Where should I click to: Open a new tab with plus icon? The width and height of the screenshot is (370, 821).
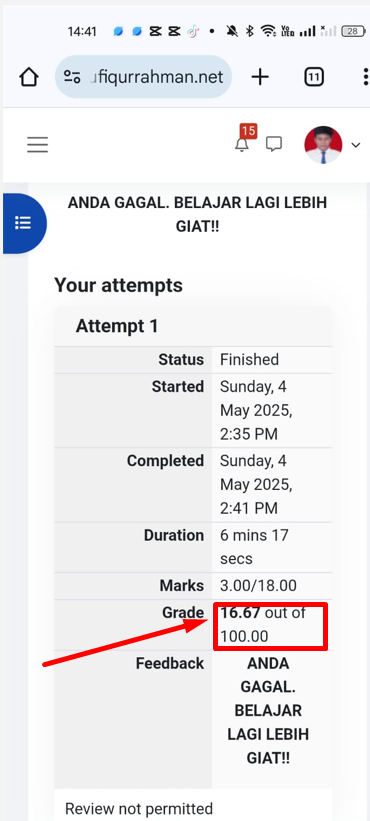point(260,77)
